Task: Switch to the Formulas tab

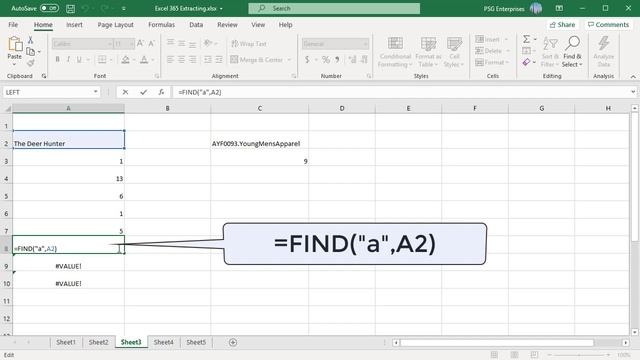Action: click(161, 24)
